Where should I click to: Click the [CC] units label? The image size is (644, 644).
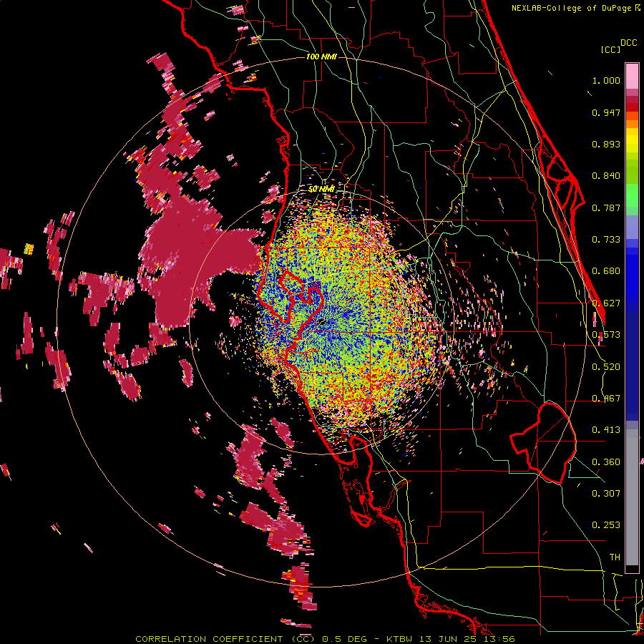[x=611, y=49]
